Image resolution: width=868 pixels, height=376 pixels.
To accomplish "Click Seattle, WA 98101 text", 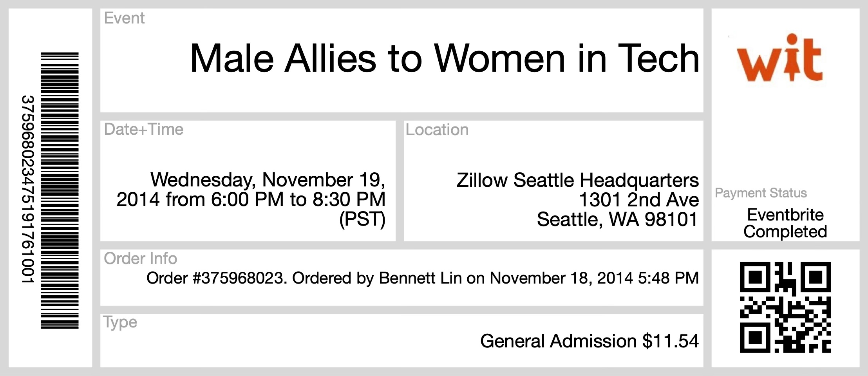I will (x=618, y=219).
